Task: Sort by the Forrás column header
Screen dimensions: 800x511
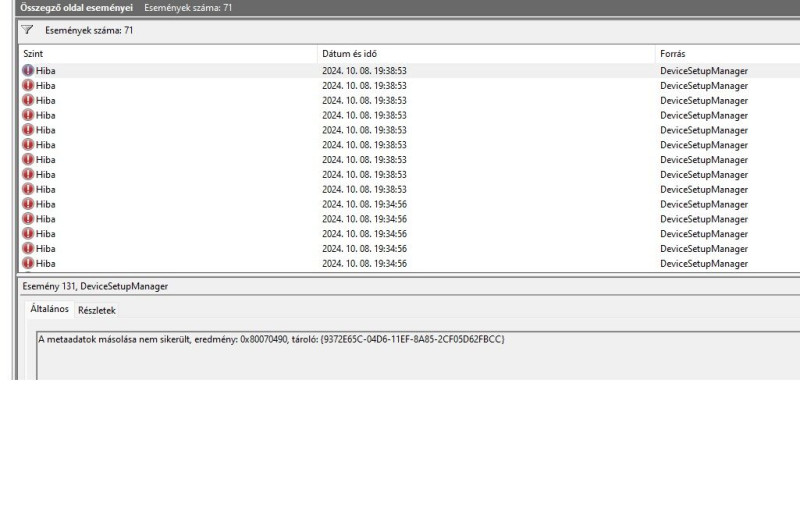Action: point(728,54)
